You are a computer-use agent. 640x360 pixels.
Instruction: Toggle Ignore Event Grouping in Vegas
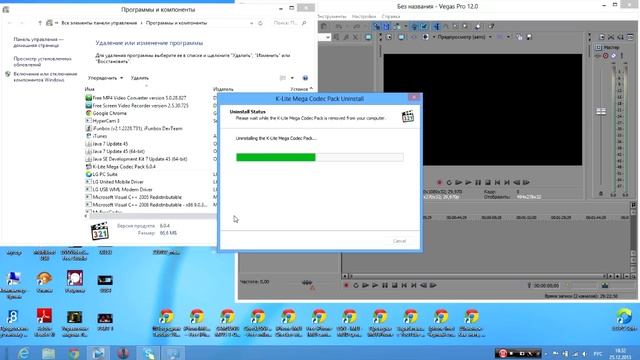pos(424,27)
